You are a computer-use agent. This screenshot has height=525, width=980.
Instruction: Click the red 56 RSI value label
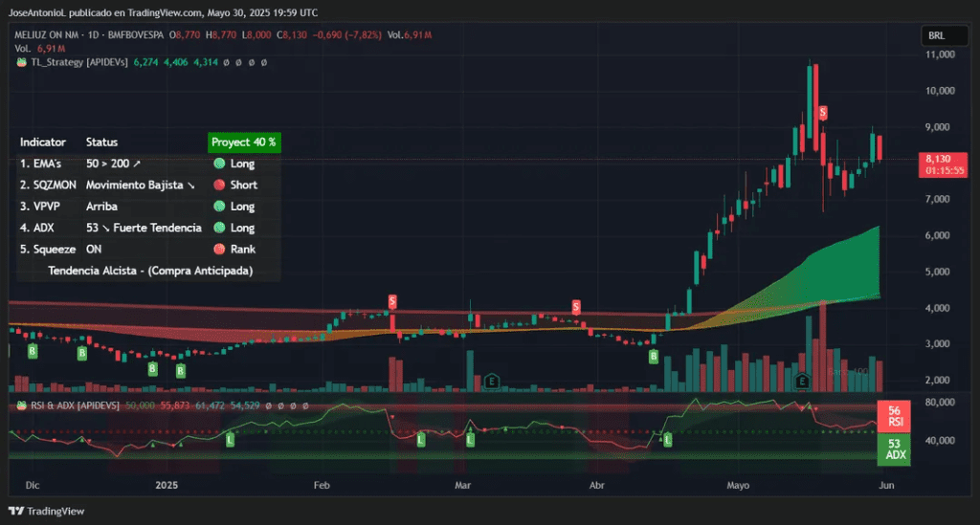tap(894, 414)
